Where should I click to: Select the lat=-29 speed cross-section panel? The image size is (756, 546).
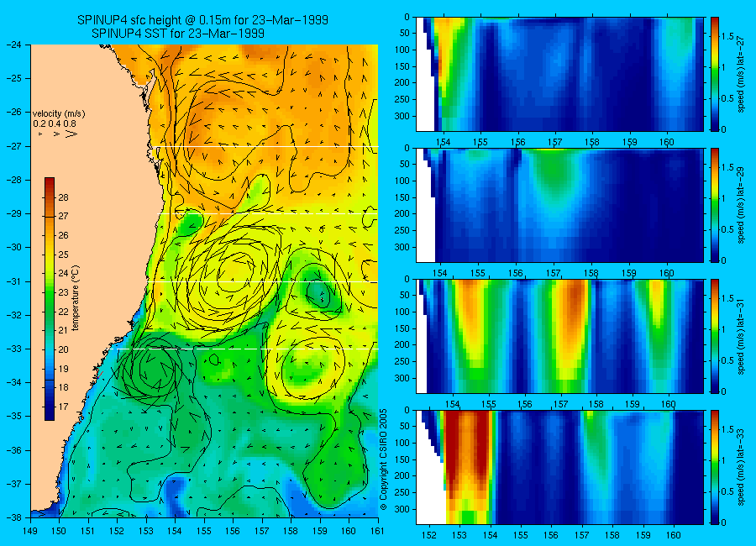tap(559, 205)
